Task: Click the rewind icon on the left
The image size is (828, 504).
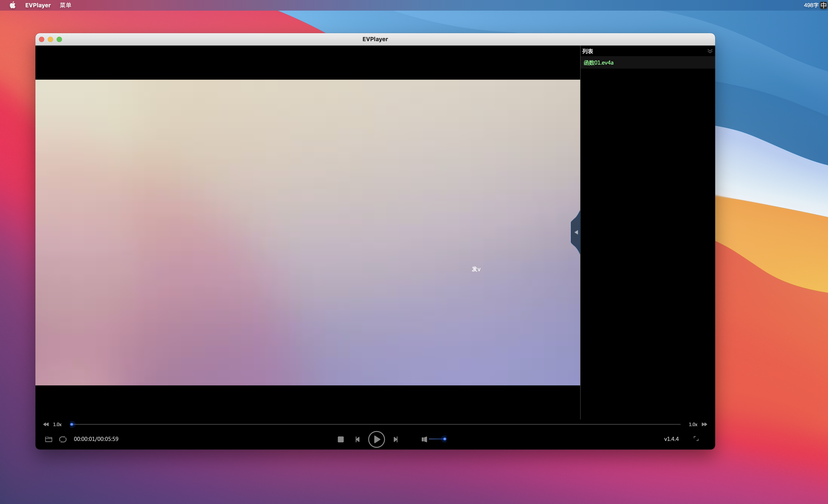Action: (x=46, y=424)
